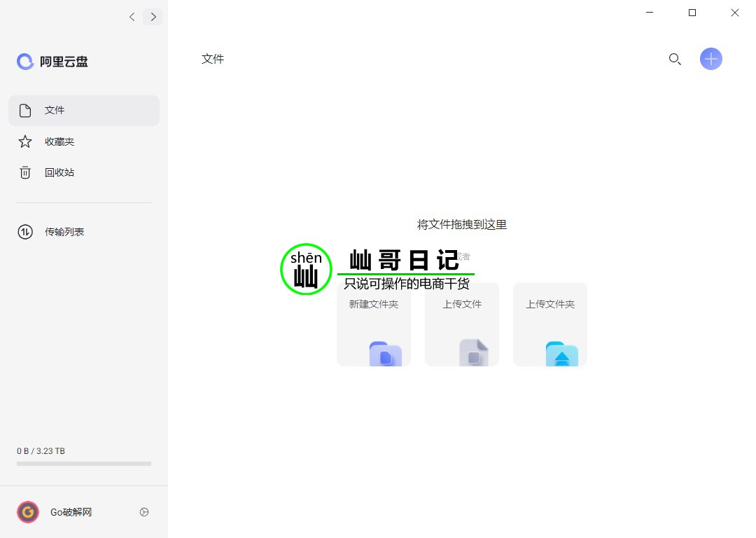Image resolution: width=756 pixels, height=538 pixels.
Task: Click the blue new folder icon
Action: click(x=385, y=354)
